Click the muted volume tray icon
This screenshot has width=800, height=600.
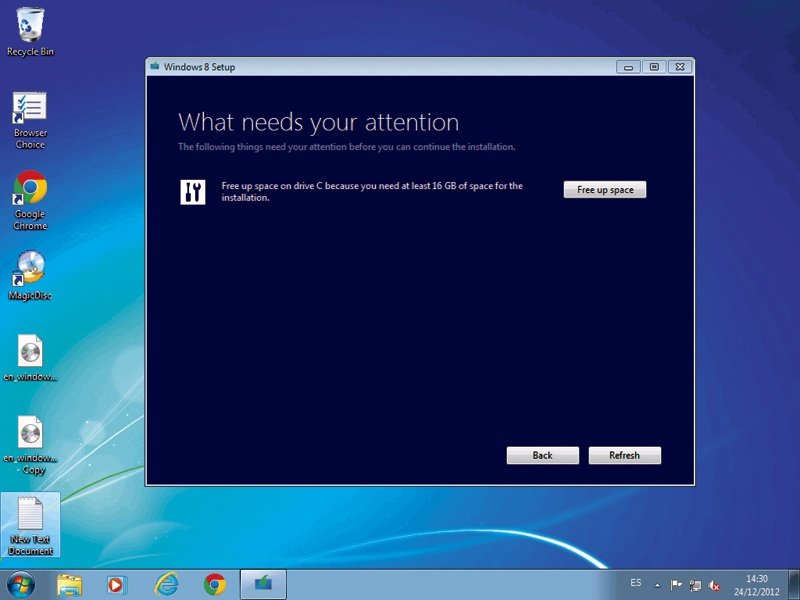[714, 586]
